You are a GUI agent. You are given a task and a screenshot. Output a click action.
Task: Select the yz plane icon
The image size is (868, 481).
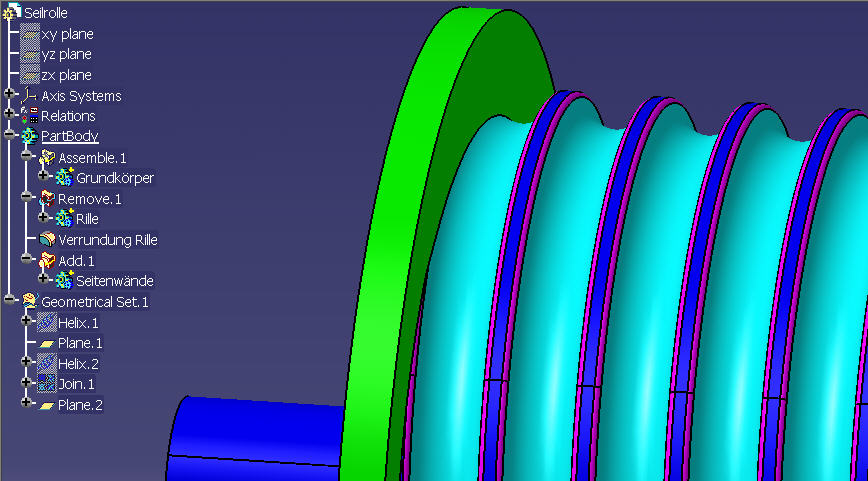coord(30,54)
